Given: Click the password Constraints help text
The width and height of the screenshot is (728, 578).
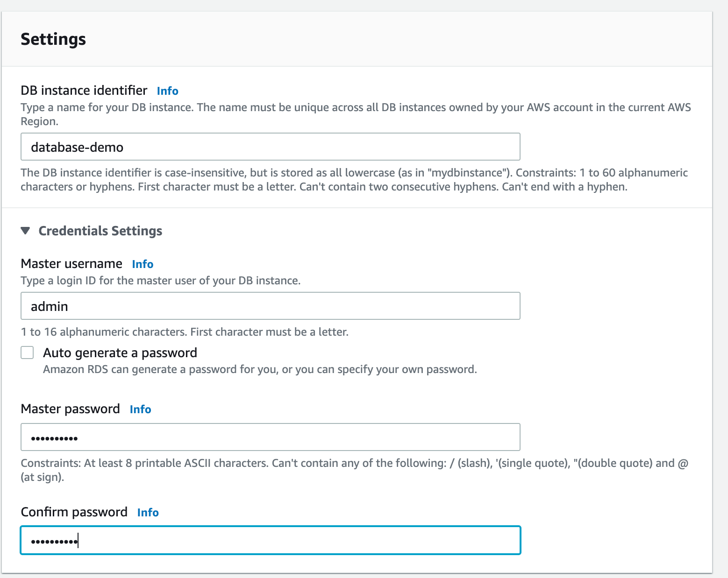Looking at the screenshot, I should tap(355, 470).
